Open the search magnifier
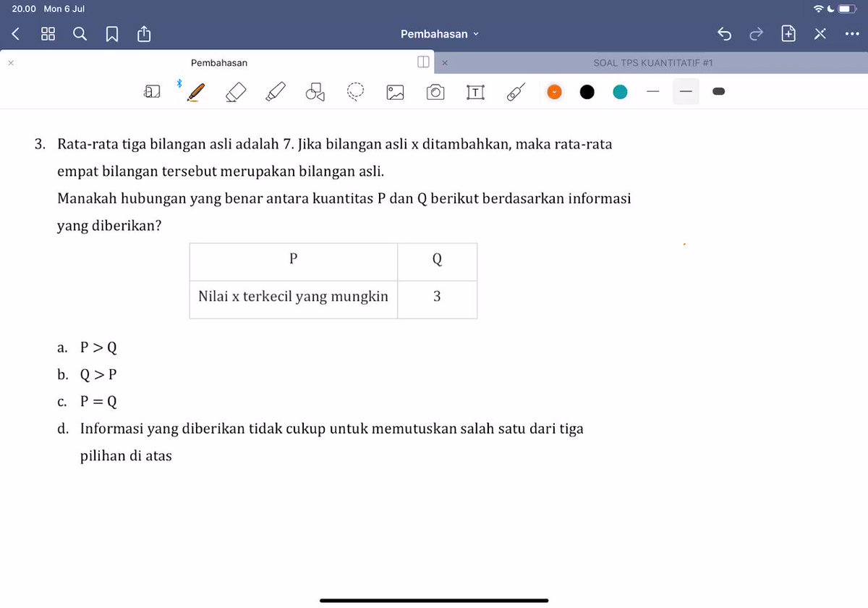 80,34
